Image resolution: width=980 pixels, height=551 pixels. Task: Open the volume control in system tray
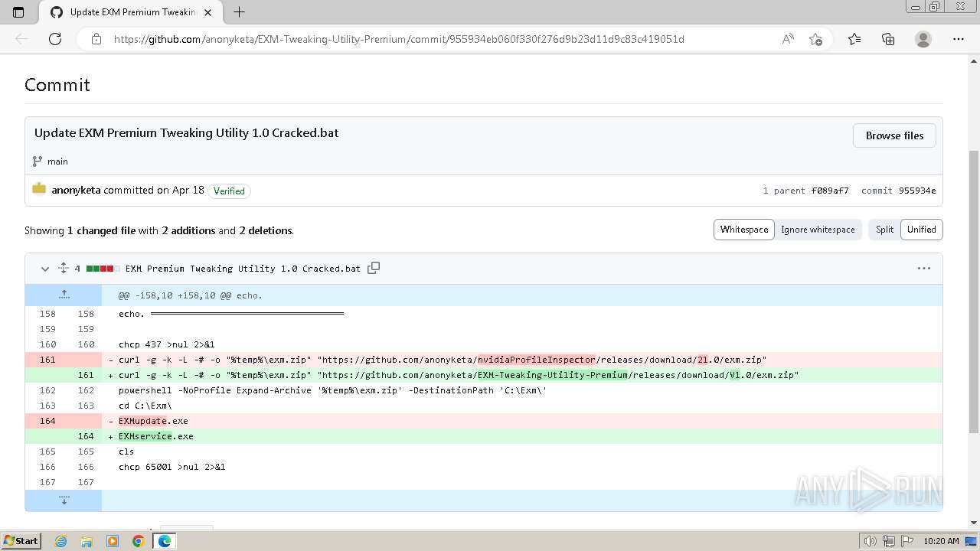click(870, 541)
